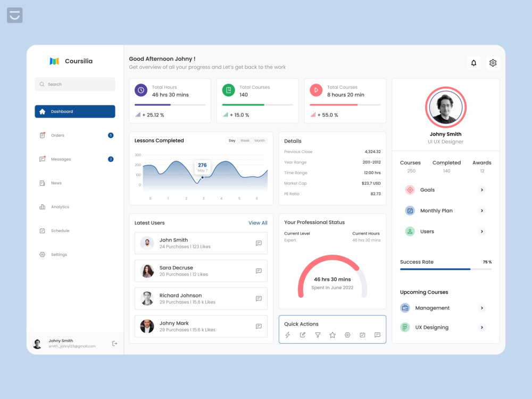Message Richard Johnson via chat icon
Image resolution: width=532 pixels, height=399 pixels.
pos(259,298)
